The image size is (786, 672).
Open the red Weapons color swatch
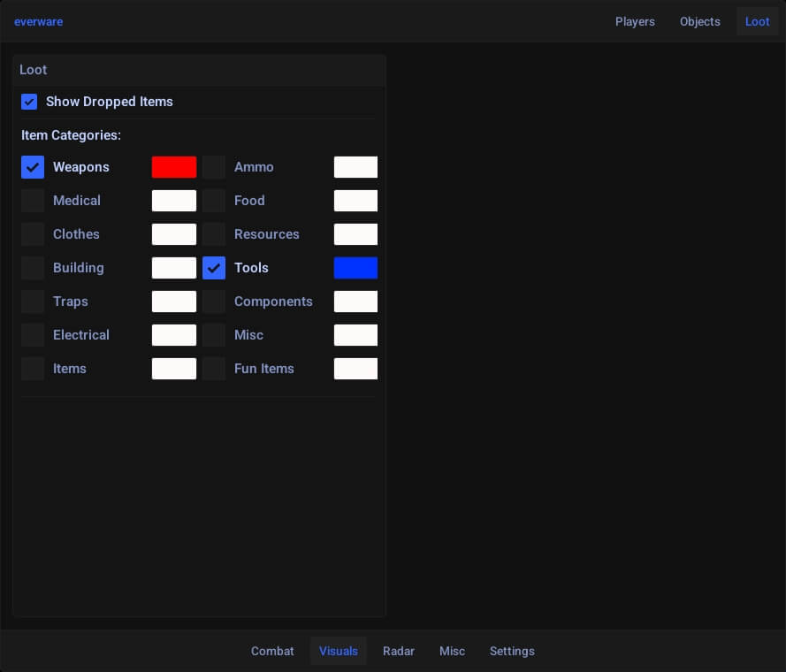pyautogui.click(x=174, y=167)
